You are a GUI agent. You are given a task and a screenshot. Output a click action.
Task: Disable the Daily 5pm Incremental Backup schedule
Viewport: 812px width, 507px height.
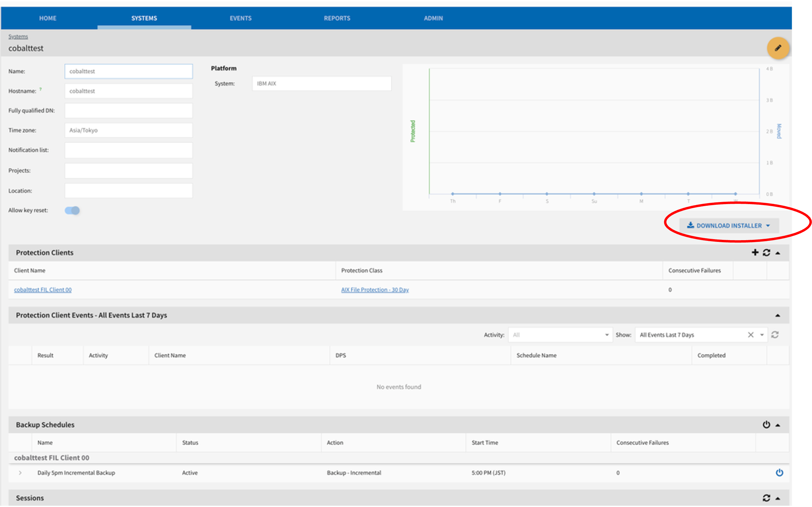[x=779, y=473]
